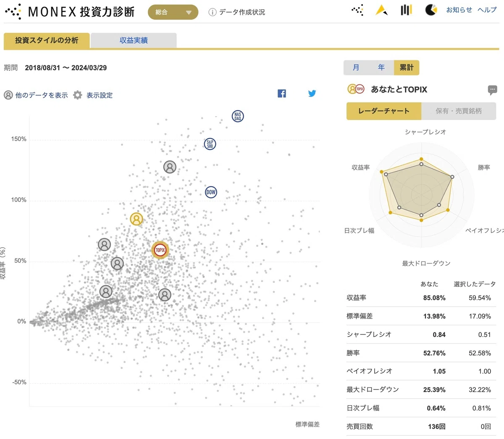Viewport: 504px width, 439px height.
Task: Click the 52.76% win rate value
Action: 434,353
